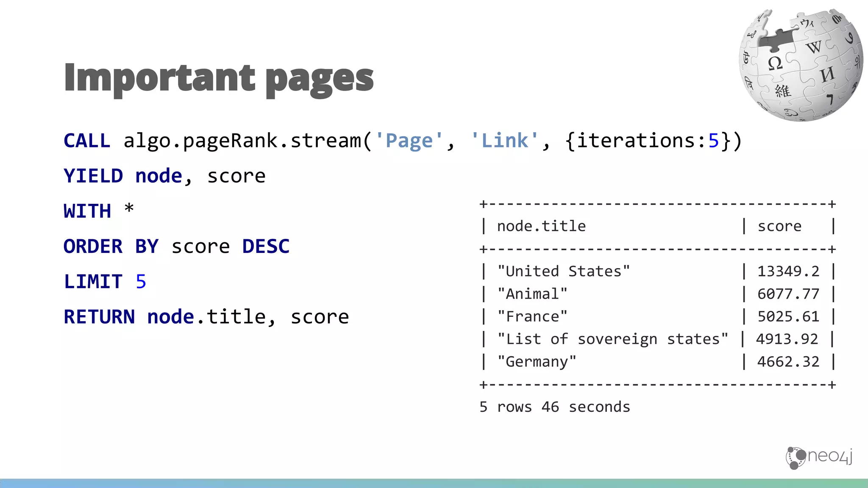Click the score value 4913.92
The image size is (868, 488).
(x=787, y=339)
